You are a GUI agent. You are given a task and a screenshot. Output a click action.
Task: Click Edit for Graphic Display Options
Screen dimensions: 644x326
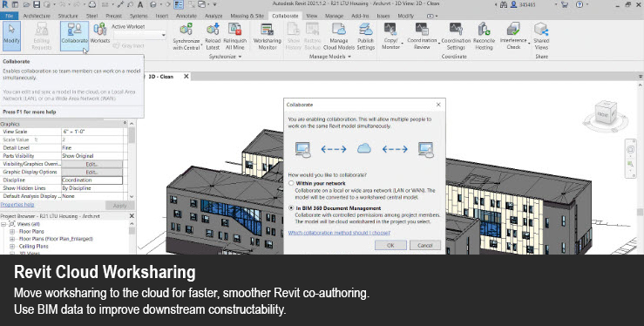tap(92, 172)
